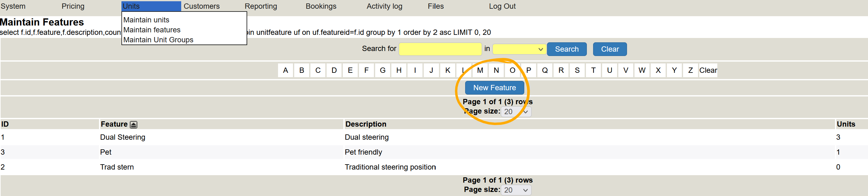Click Log Out in menu bar
Image resolution: width=868 pixels, height=196 pixels.
(x=502, y=7)
